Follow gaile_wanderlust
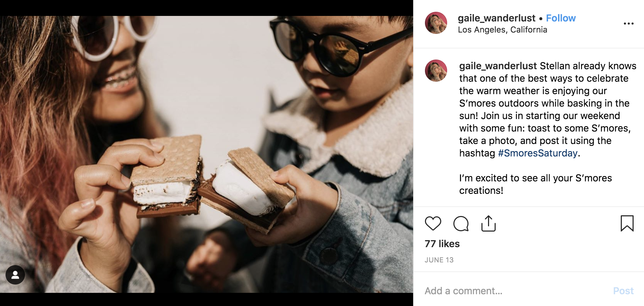 click(x=561, y=18)
